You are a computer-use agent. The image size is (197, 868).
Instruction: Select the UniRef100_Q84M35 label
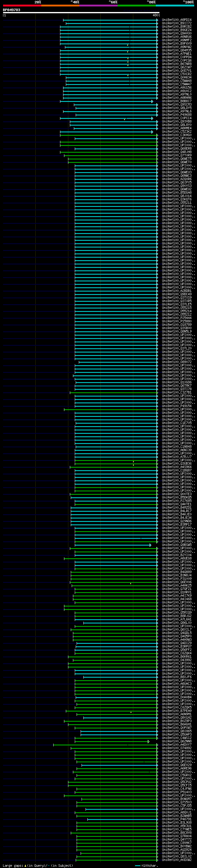[177, 50]
